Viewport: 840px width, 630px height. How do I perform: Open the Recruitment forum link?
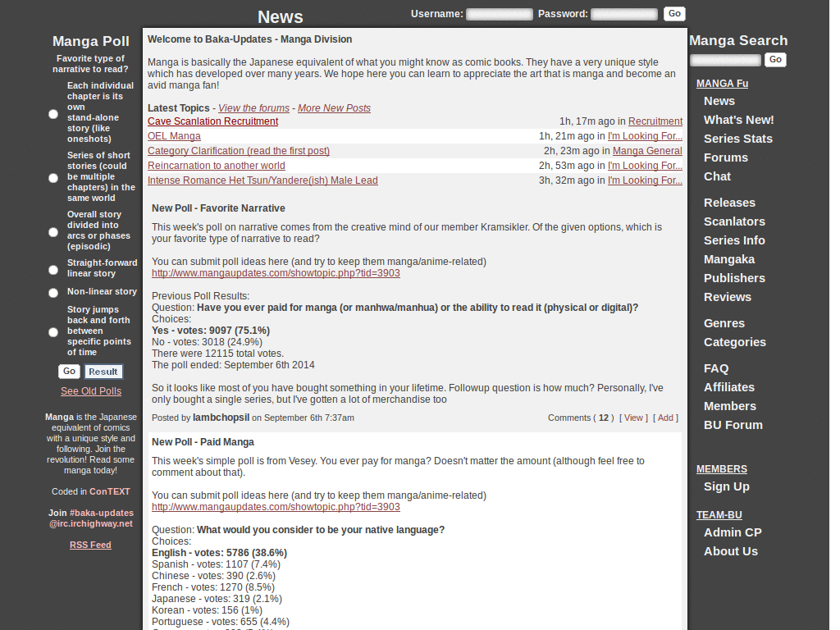point(655,121)
